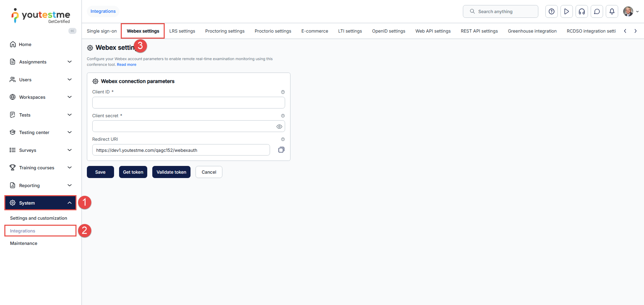Click the play video tutorial icon
Viewport: 644px width, 305px height.
tap(567, 11)
